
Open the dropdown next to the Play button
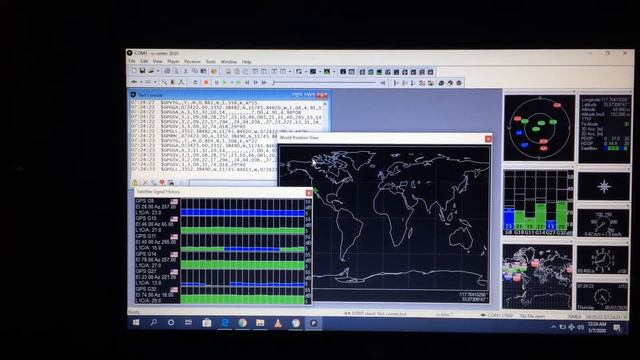(231, 82)
